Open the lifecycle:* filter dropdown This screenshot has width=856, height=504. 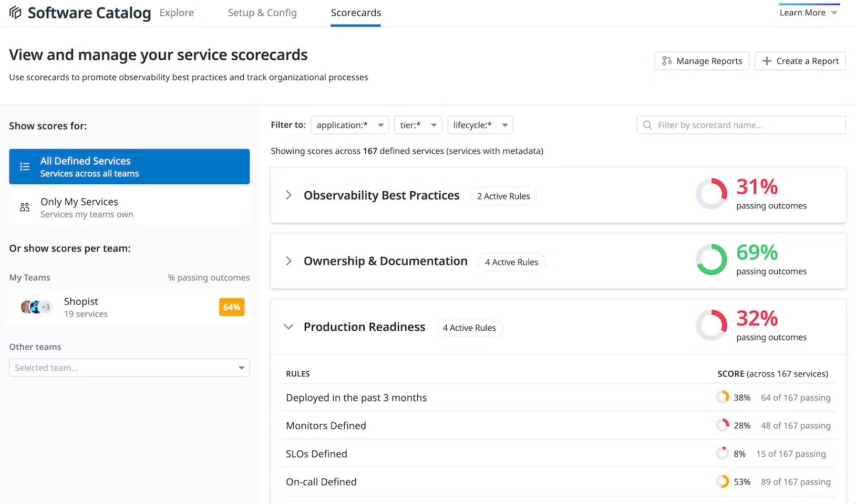click(x=480, y=125)
